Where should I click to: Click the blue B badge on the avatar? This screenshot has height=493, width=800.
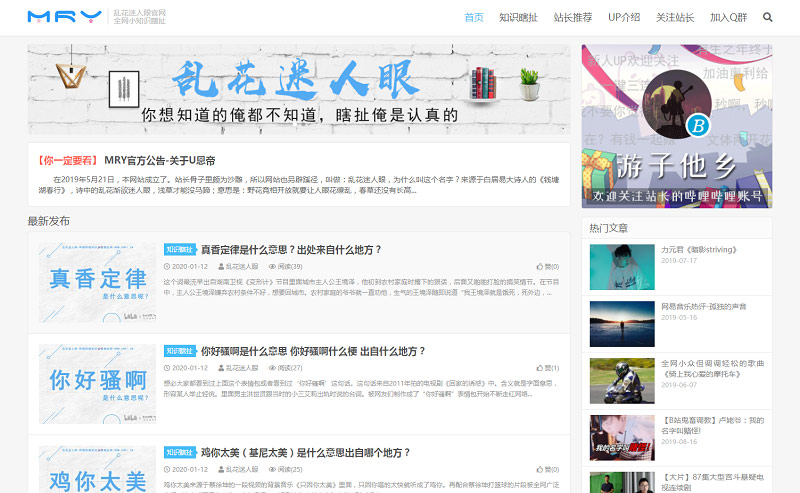pos(697,125)
